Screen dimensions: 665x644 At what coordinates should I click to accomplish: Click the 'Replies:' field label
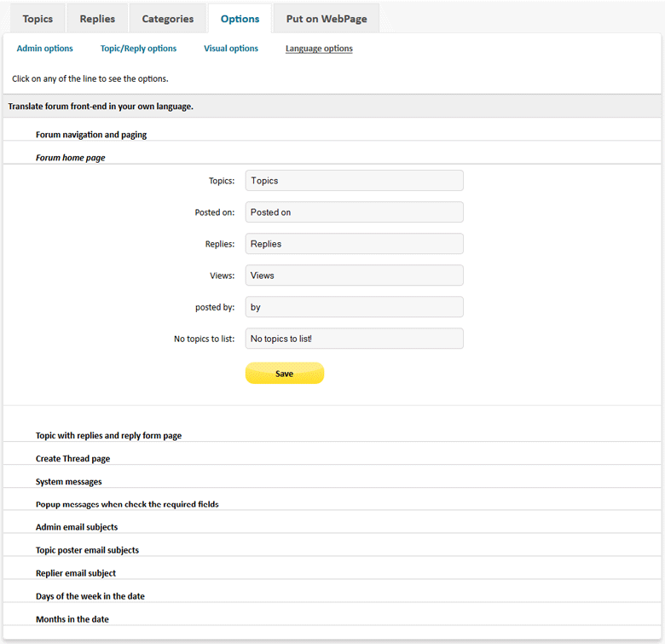point(220,244)
